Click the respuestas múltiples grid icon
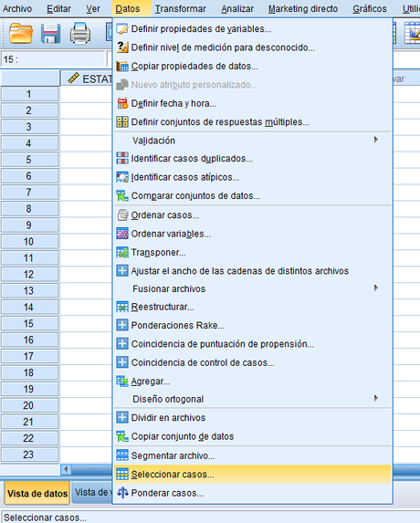Image resolution: width=420 pixels, height=523 pixels. [122, 121]
